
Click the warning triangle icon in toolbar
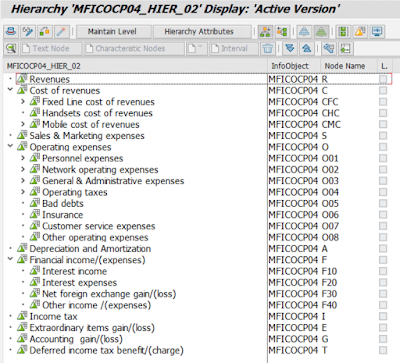tap(360, 32)
